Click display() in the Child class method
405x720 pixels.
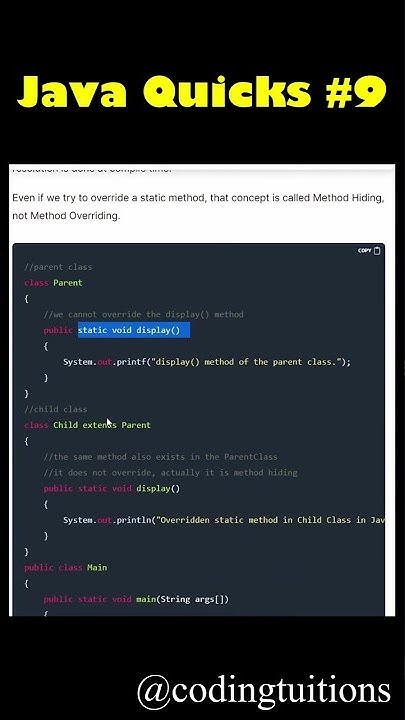[x=158, y=489]
